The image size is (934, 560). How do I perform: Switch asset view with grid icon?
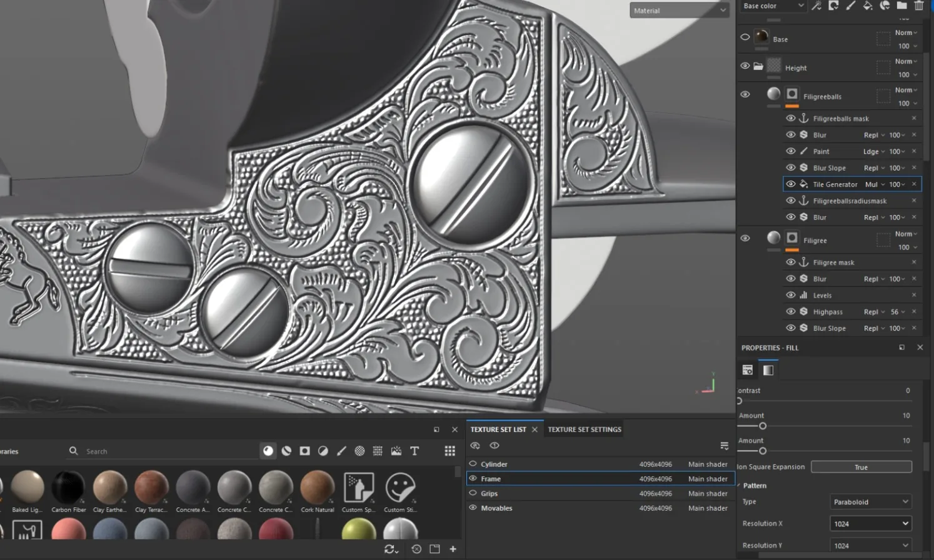(449, 451)
